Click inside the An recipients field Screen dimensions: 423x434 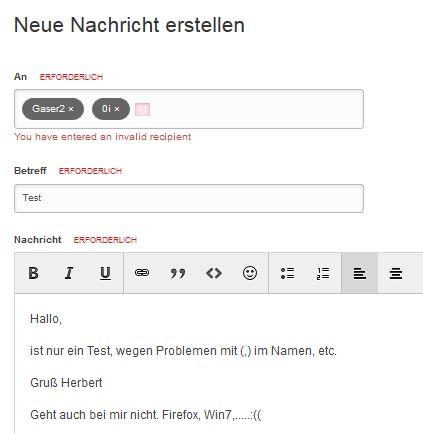189,109
